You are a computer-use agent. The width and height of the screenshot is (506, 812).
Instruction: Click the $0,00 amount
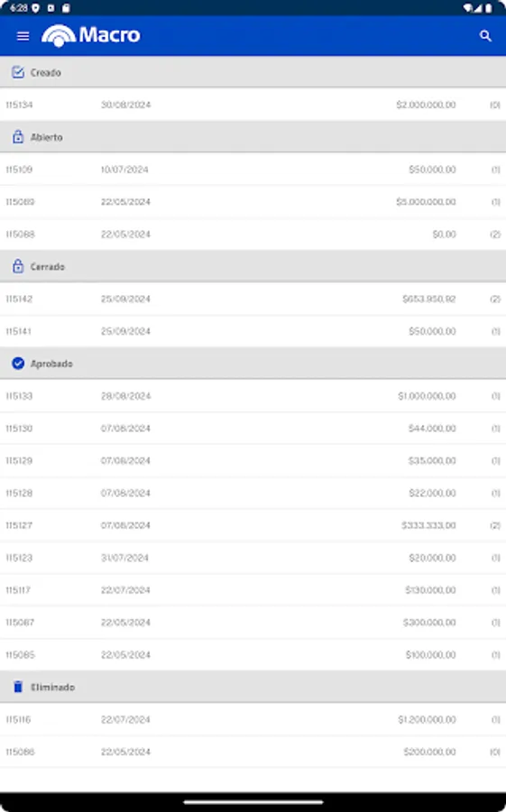[445, 234]
